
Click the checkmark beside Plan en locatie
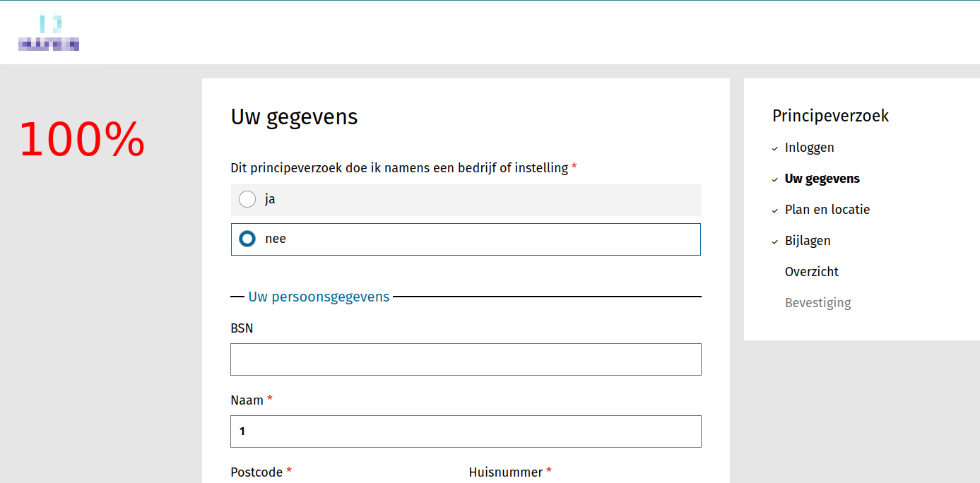coord(775,211)
